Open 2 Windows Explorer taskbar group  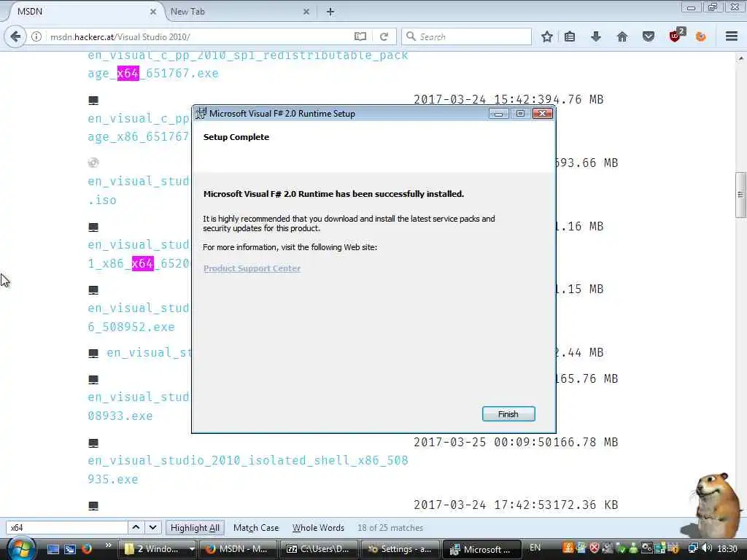158,549
